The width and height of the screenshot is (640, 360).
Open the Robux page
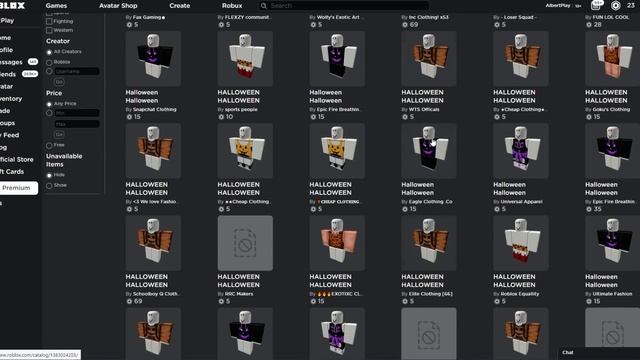click(232, 6)
